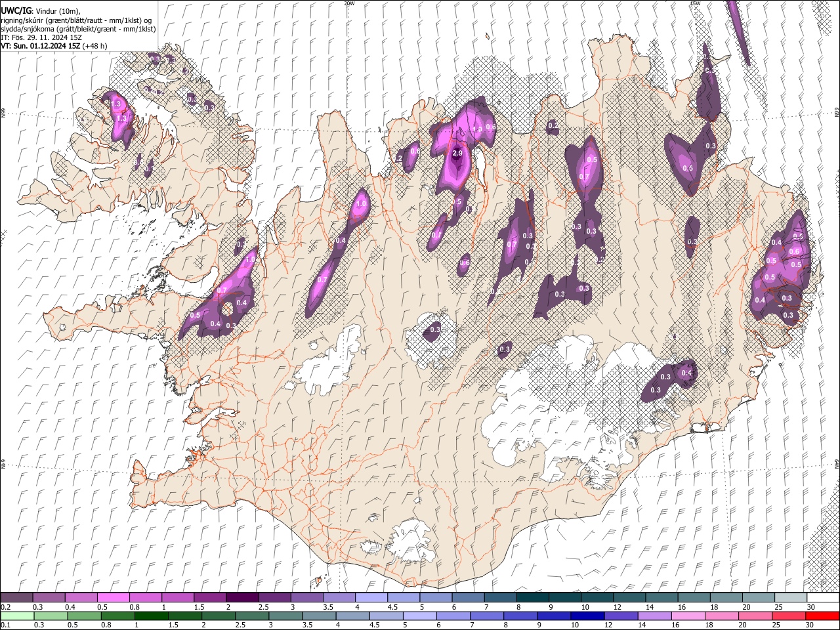Click the 15W longitude label at top
Screen dimensions: 840x630
tap(695, 3)
